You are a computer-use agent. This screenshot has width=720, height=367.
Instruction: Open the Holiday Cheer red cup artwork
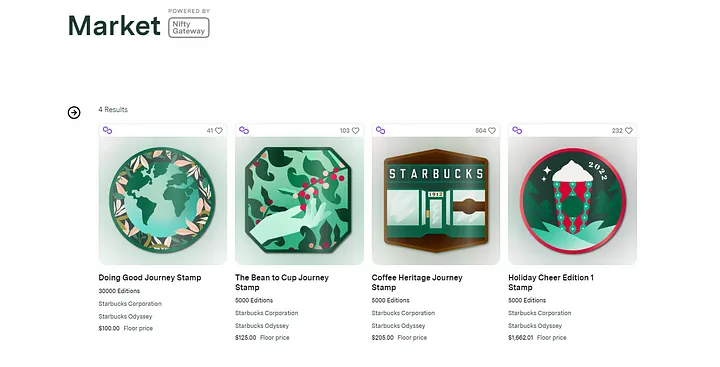tap(572, 200)
